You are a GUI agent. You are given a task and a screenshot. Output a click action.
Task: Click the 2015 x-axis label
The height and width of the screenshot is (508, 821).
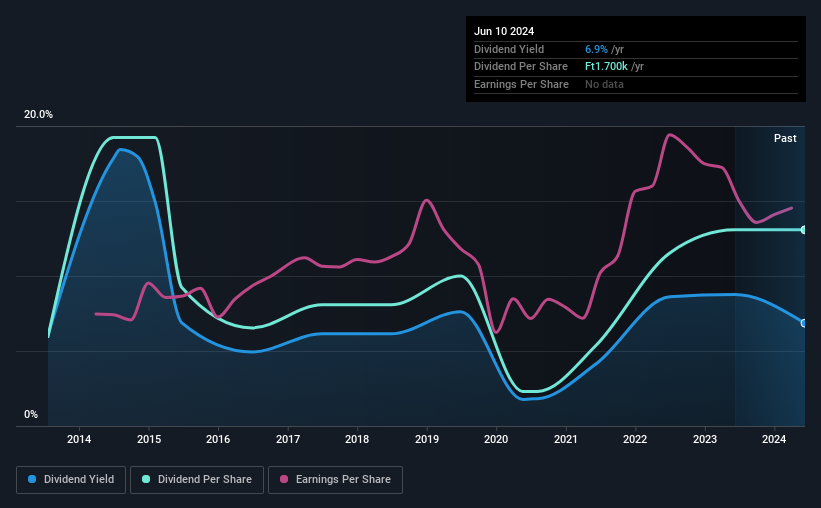click(149, 439)
